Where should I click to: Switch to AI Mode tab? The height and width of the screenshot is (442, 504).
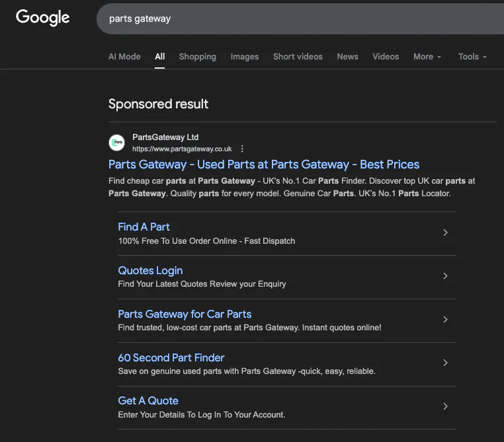pyautogui.click(x=124, y=57)
